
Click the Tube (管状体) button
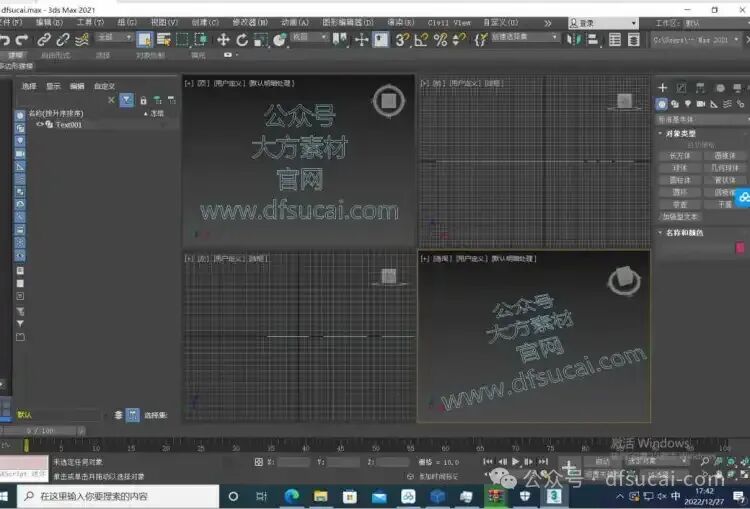[725, 180]
